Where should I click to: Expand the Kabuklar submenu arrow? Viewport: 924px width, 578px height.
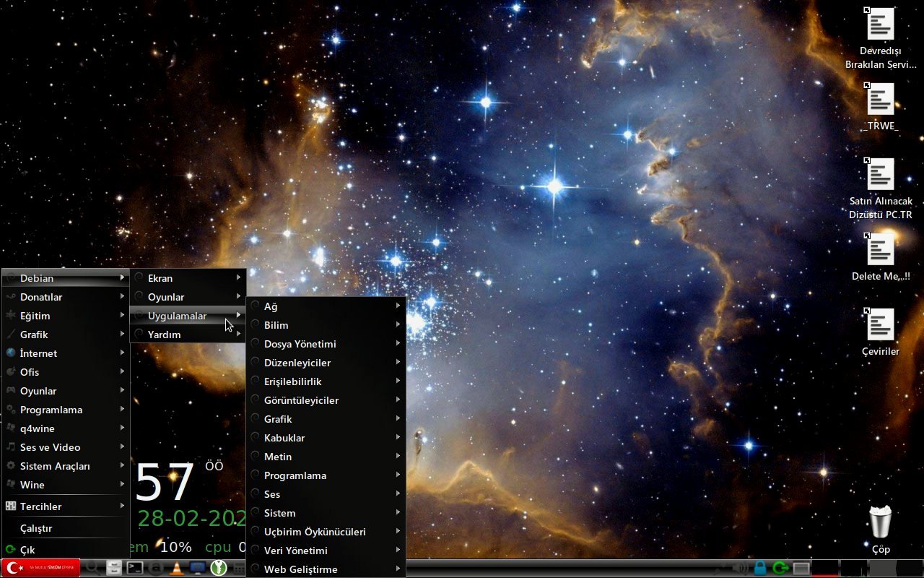[398, 437]
